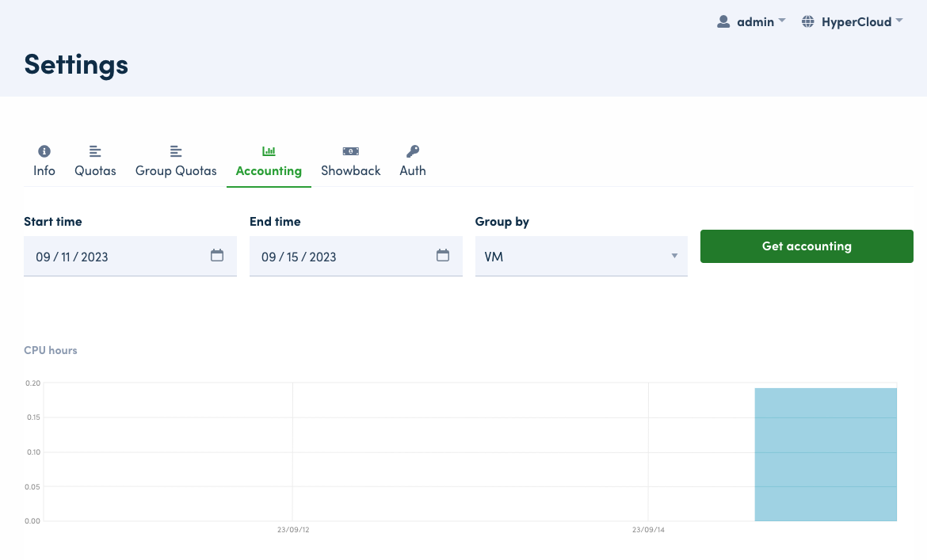This screenshot has height=560, width=927.
Task: Open the End time calendar picker icon
Action: point(443,256)
